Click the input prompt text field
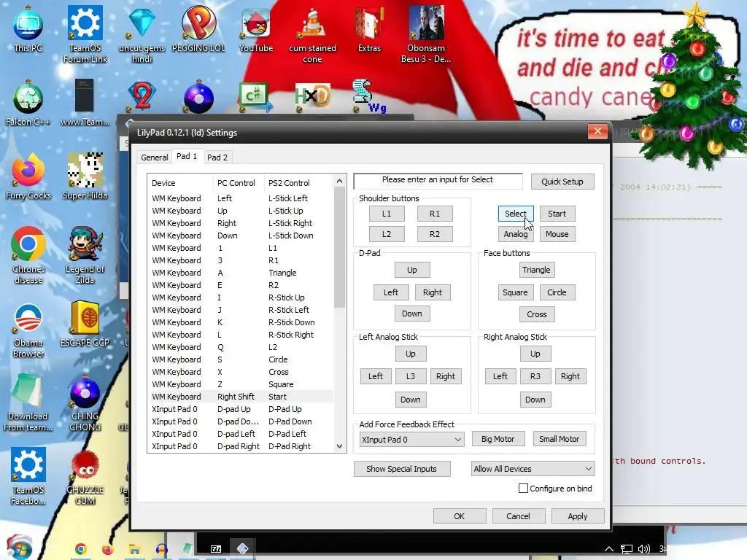Screen dimensions: 747x560 438,180
